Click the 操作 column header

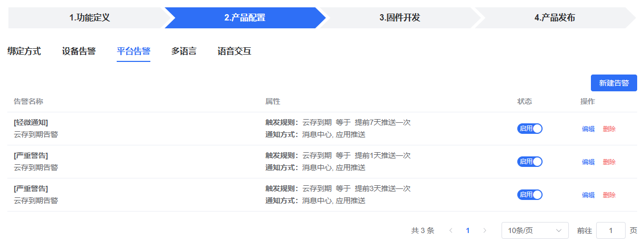[x=588, y=101]
